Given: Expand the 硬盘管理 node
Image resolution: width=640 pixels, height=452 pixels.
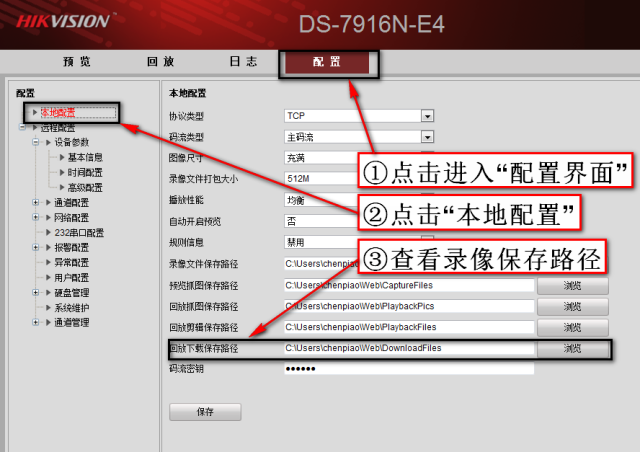Looking at the screenshot, I should coord(36,292).
